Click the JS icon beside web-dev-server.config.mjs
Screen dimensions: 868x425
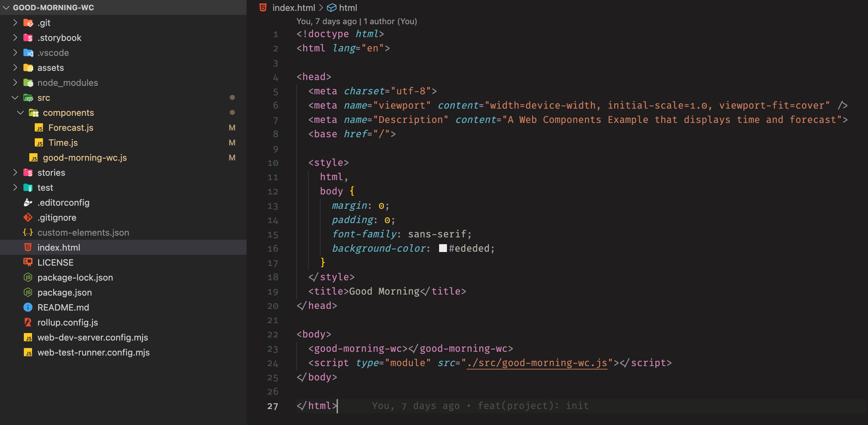coord(28,337)
